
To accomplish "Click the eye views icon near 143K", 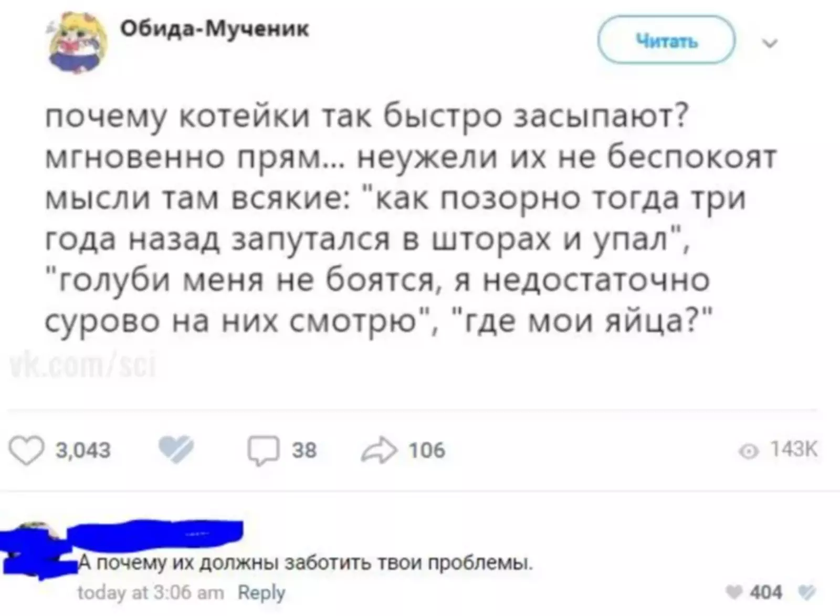I will [749, 451].
